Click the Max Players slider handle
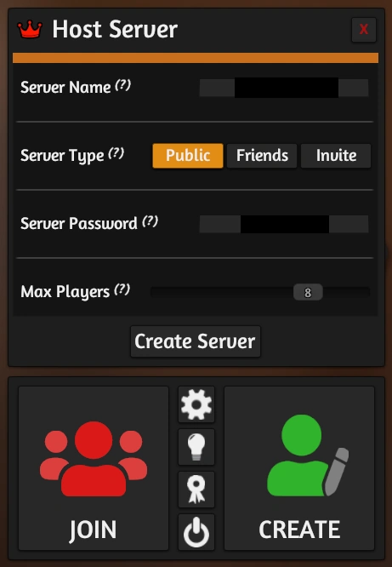Viewport: 392px width, 567px height. (x=308, y=292)
